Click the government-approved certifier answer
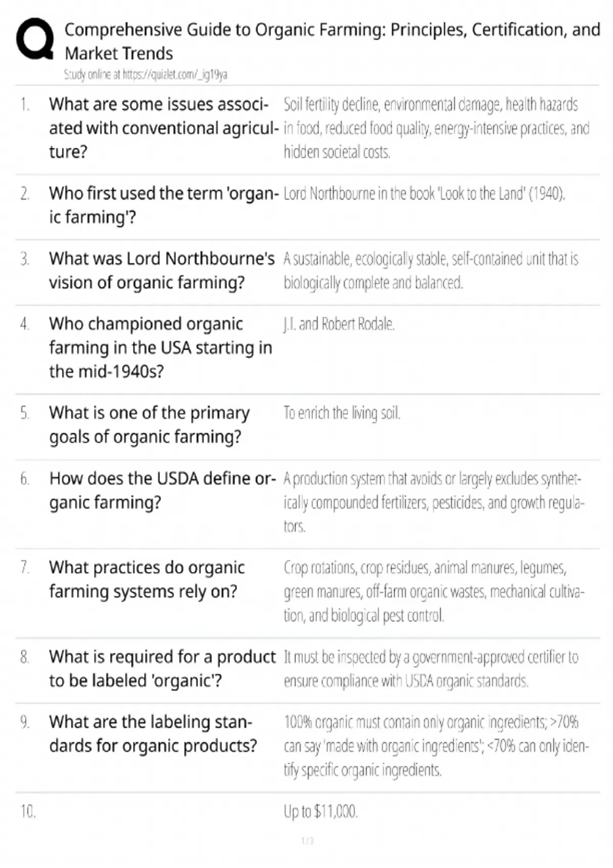The image size is (613, 868). click(431, 668)
